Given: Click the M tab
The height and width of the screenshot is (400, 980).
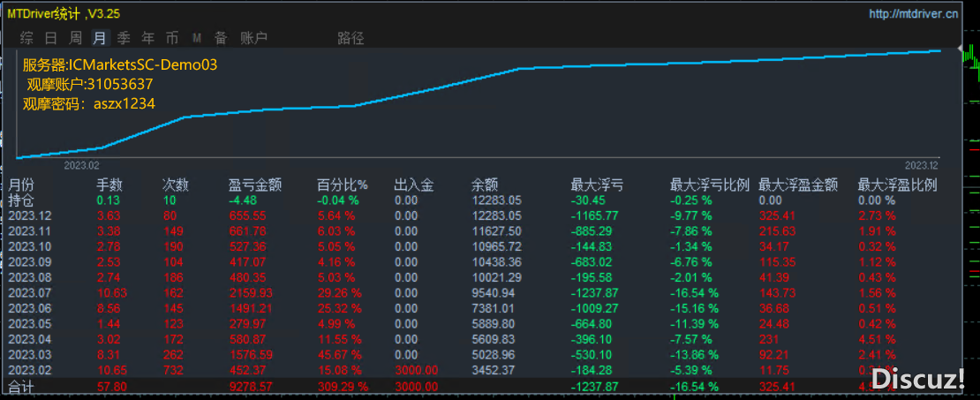Looking at the screenshot, I should (x=196, y=38).
